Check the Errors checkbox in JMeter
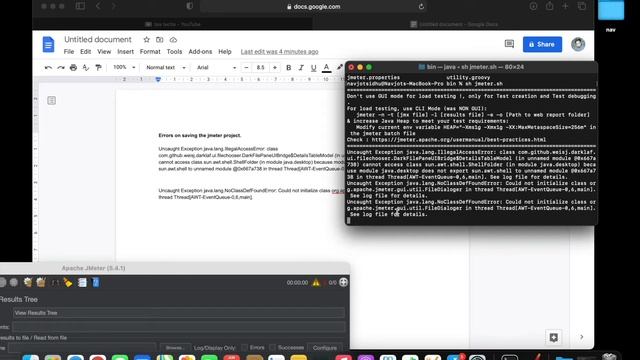This screenshot has width=640, height=360. point(244,348)
